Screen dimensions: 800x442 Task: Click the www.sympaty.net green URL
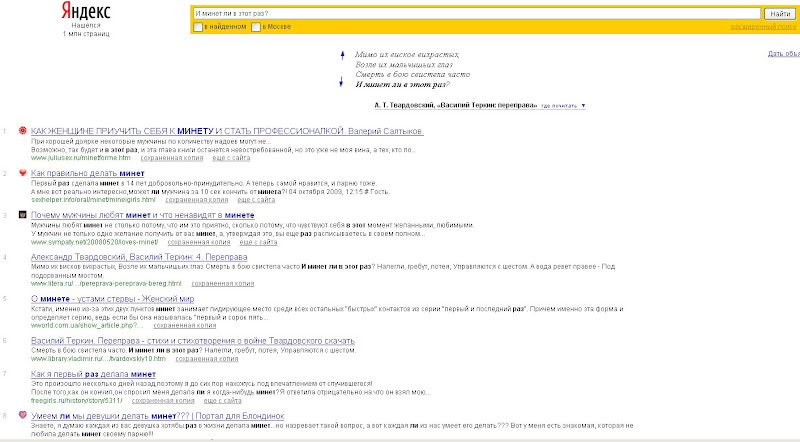(x=94, y=242)
